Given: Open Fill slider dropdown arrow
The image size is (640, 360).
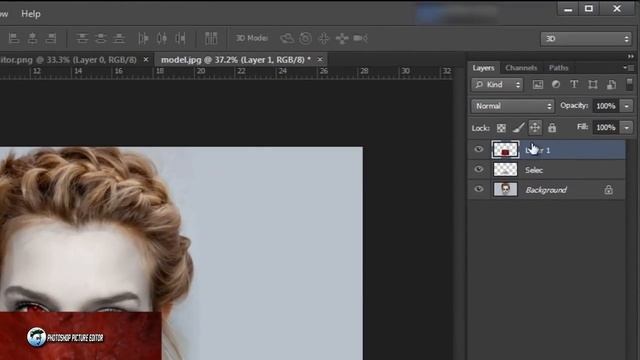Looking at the screenshot, I should point(627,127).
